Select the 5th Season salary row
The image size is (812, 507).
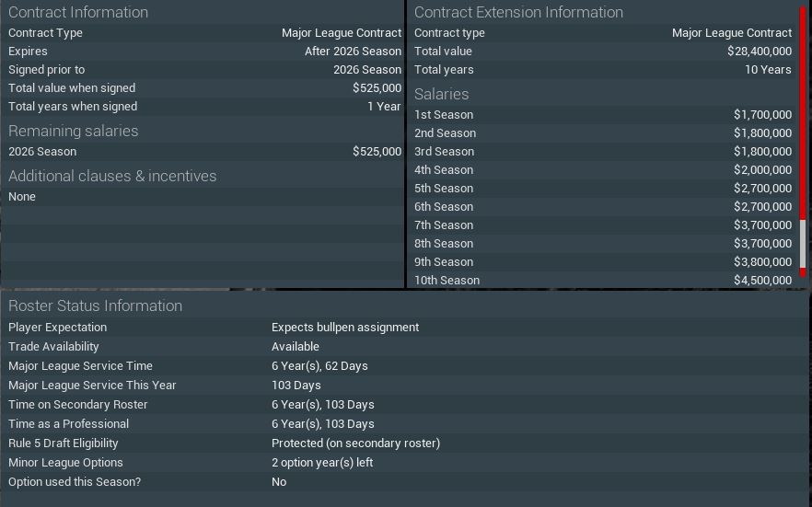[x=602, y=189]
